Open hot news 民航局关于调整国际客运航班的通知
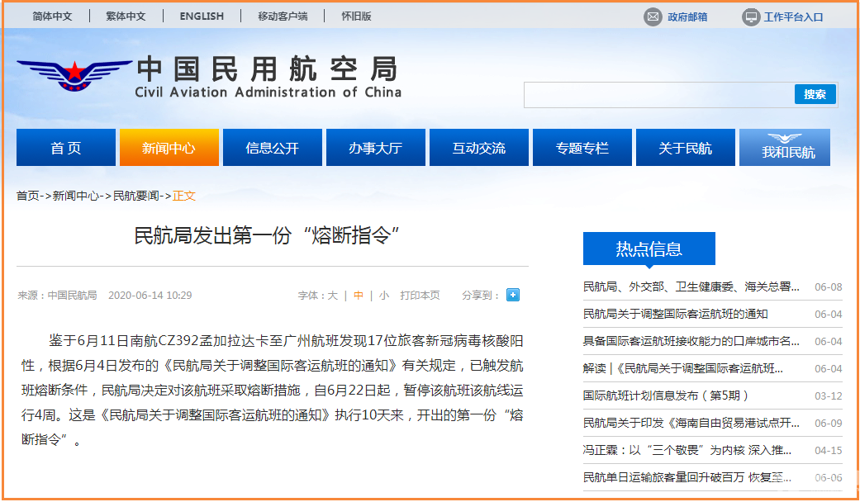This screenshot has height=502, width=860. (675, 314)
